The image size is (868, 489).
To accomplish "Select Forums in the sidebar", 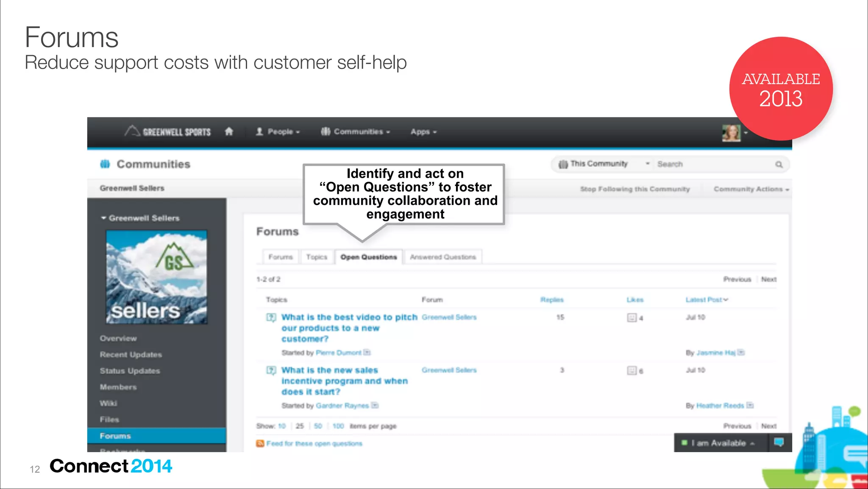I will (x=156, y=436).
